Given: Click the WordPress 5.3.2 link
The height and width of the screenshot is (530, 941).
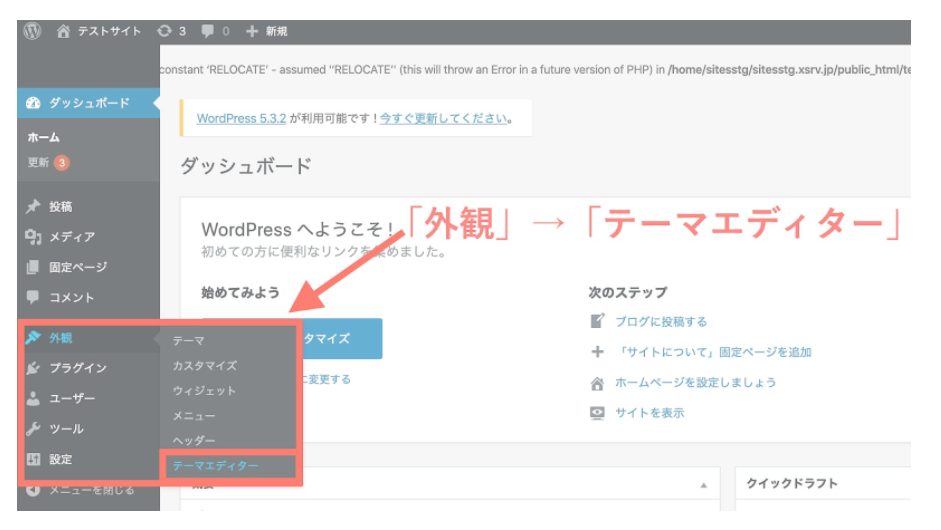Looking at the screenshot, I should click(242, 118).
